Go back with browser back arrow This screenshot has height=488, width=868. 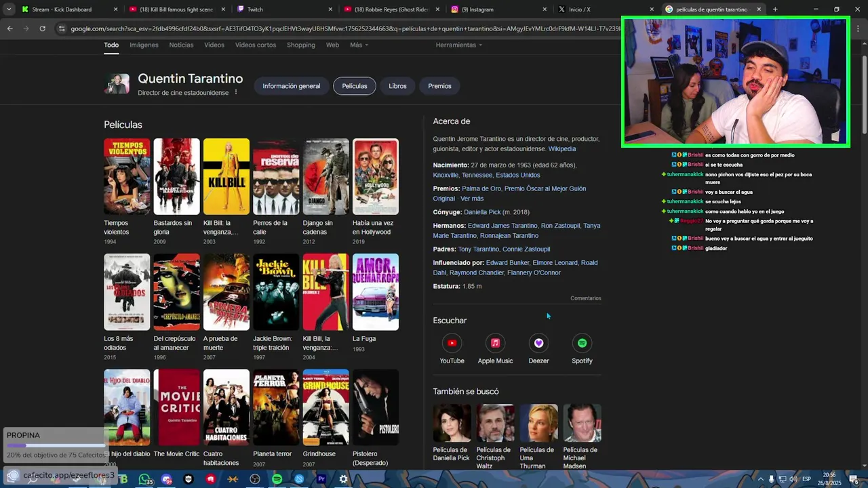click(x=9, y=28)
